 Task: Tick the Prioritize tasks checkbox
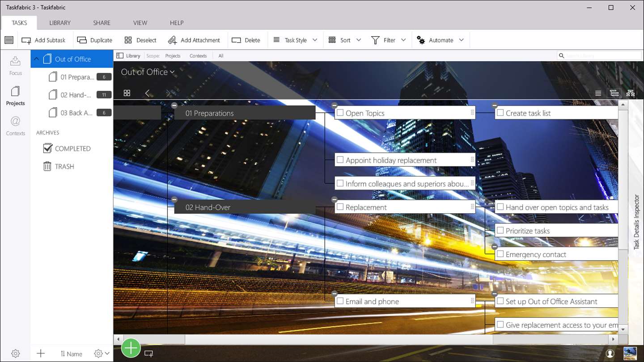(x=500, y=231)
